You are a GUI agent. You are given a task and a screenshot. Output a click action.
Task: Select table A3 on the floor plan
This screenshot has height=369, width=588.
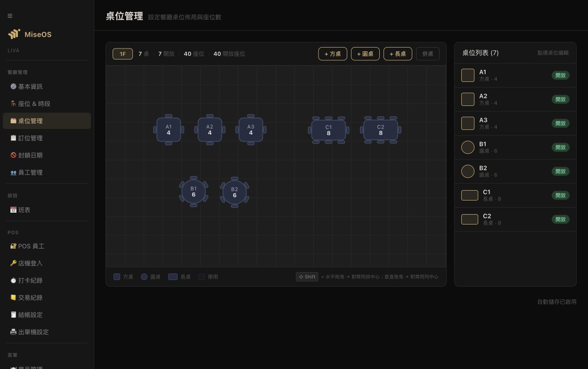coord(251,130)
